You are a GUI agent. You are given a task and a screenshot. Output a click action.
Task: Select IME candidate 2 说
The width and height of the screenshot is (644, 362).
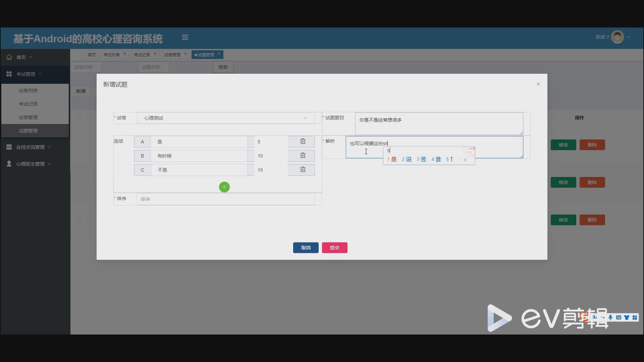(407, 160)
